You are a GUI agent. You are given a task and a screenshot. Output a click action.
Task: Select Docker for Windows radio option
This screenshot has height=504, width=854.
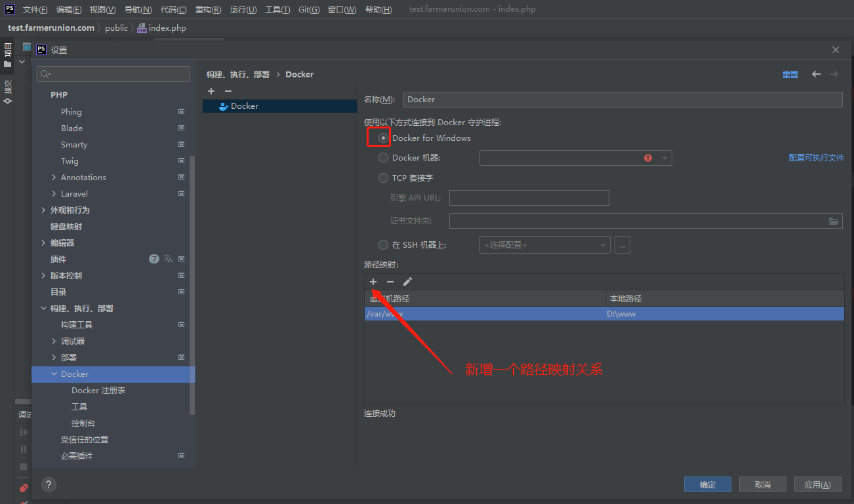point(384,138)
